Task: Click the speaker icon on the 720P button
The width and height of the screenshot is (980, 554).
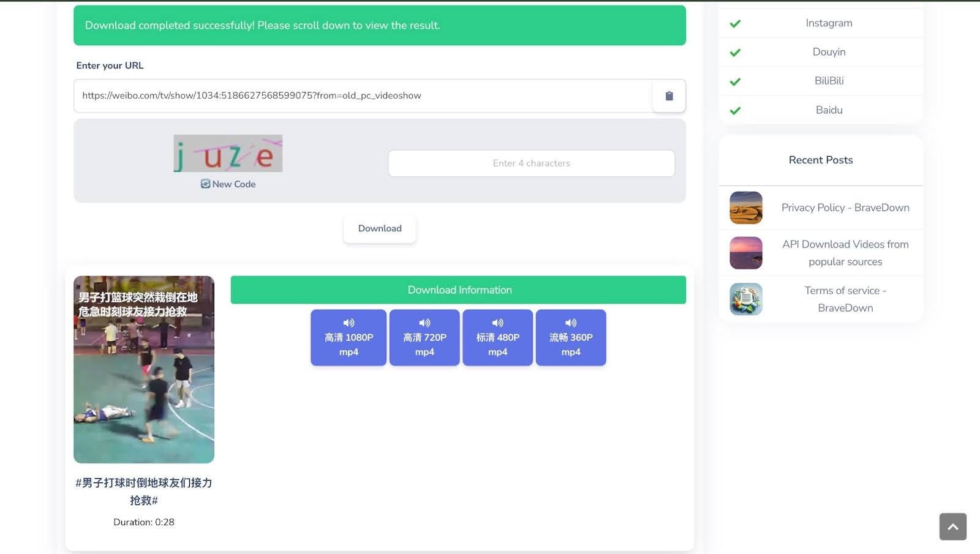Action: [x=424, y=323]
